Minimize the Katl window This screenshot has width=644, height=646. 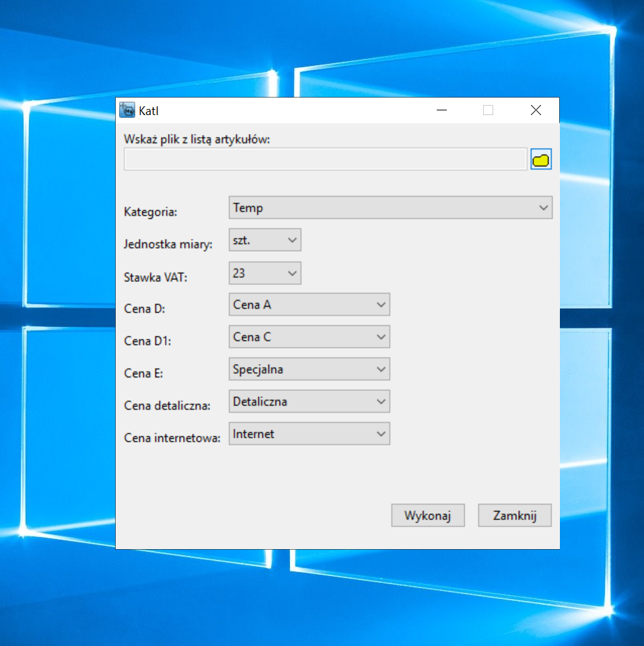[x=441, y=110]
